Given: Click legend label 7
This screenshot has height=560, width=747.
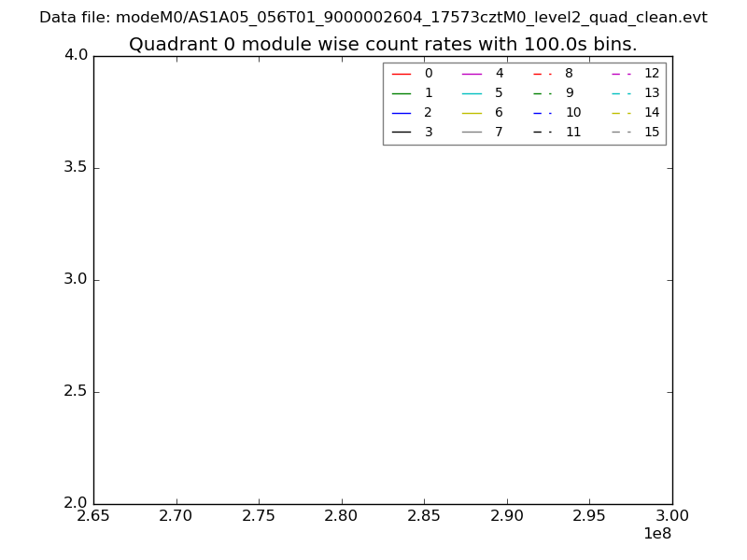Looking at the screenshot, I should coord(499,132).
